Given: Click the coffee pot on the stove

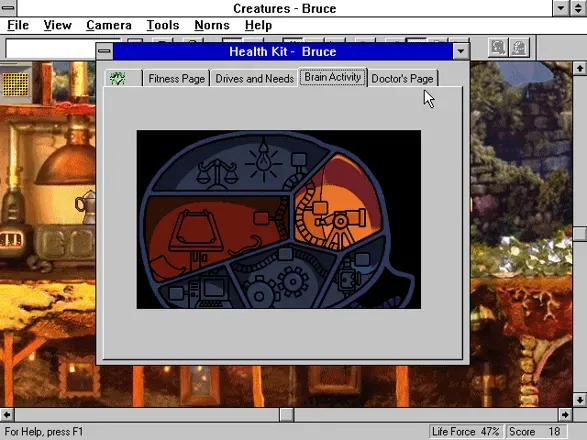Looking at the screenshot, I should point(86,206).
